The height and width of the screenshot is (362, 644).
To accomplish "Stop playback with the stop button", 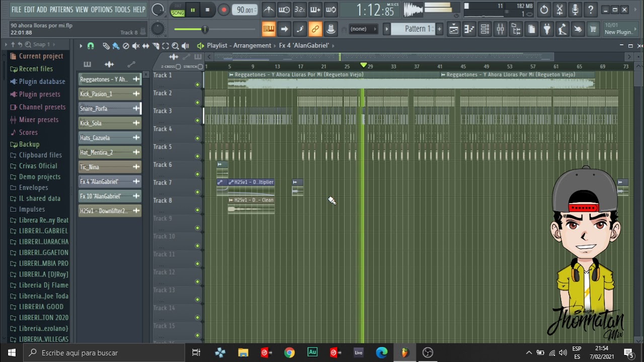I will tap(207, 10).
